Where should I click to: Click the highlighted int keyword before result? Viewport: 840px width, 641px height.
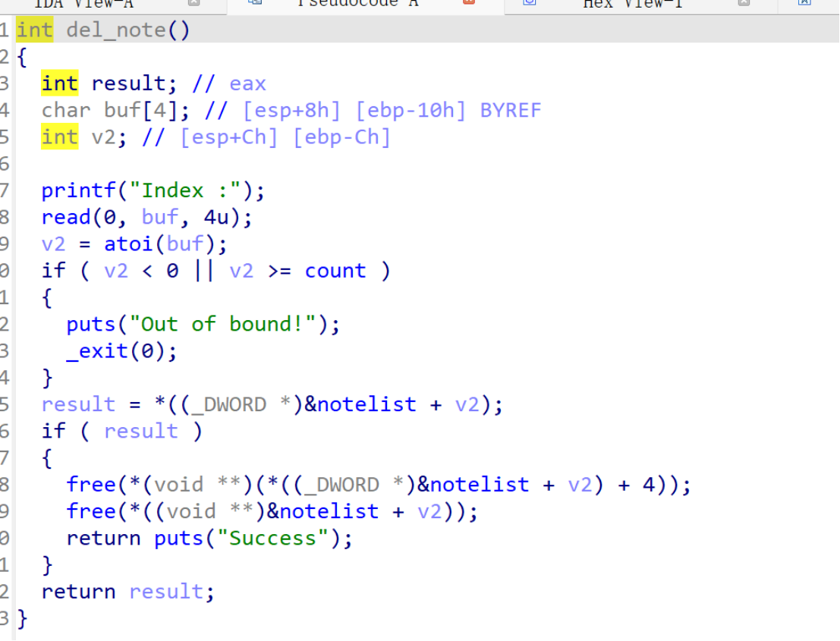[x=60, y=83]
